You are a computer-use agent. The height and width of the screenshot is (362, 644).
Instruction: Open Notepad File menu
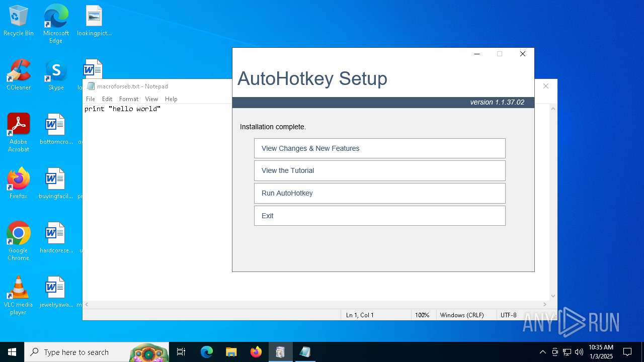pos(91,99)
